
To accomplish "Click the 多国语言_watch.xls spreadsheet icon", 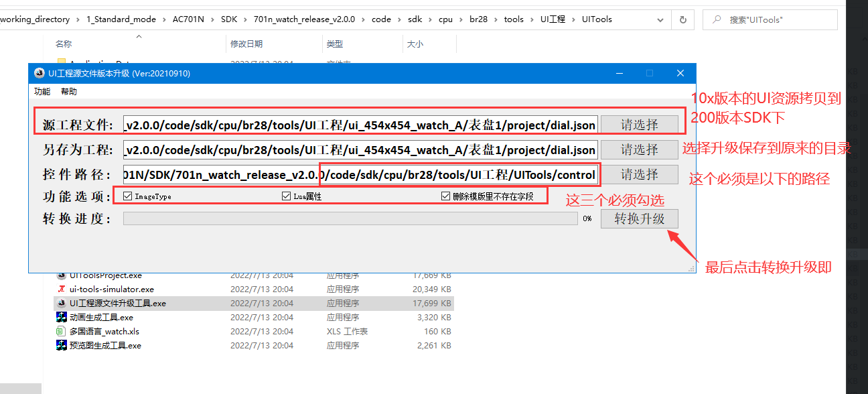I will [61, 332].
